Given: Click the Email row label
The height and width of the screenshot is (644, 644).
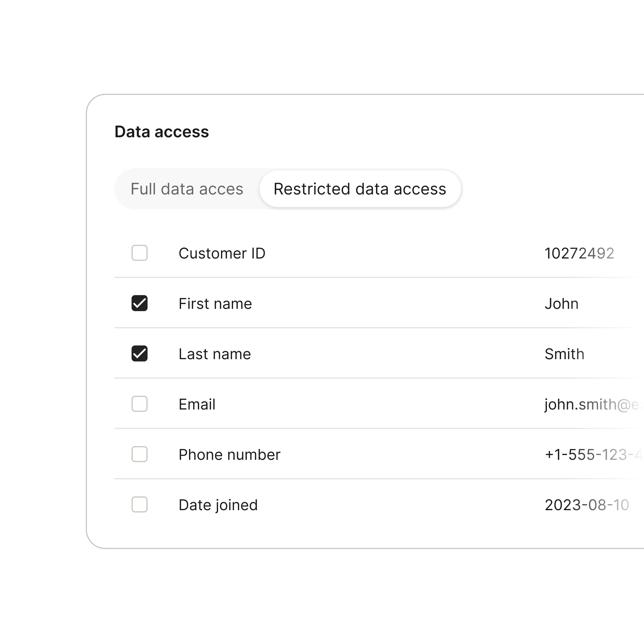Looking at the screenshot, I should pos(197,404).
